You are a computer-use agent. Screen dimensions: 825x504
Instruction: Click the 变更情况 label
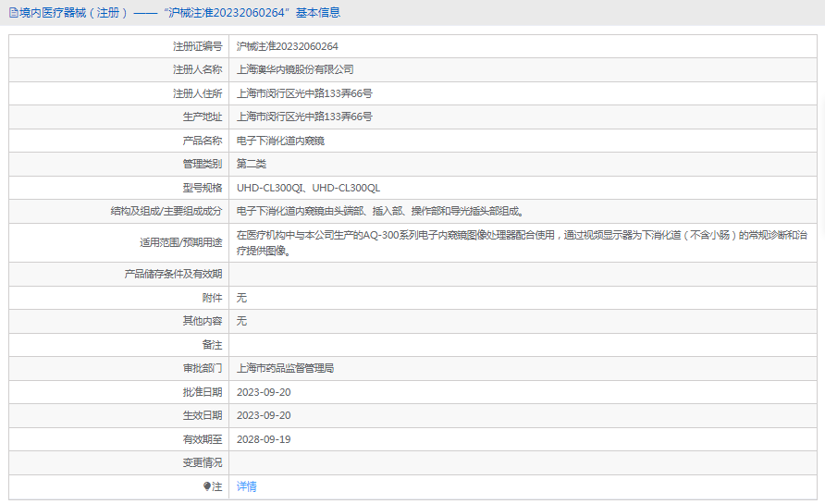(x=203, y=463)
